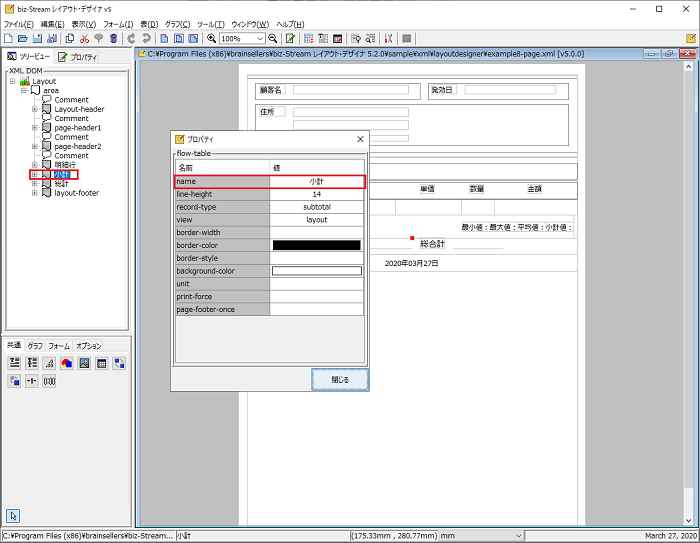Open the mm unit dropdown in status bar

(x=518, y=535)
